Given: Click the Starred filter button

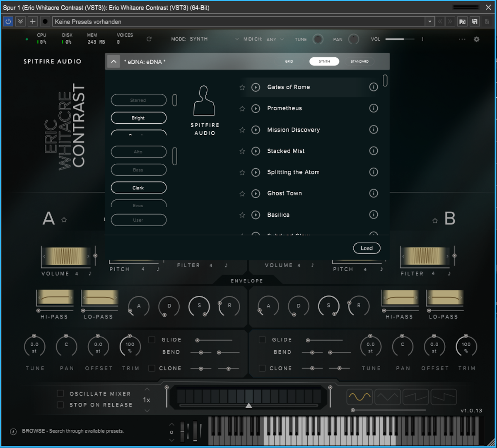Looking at the screenshot, I should pos(139,100).
